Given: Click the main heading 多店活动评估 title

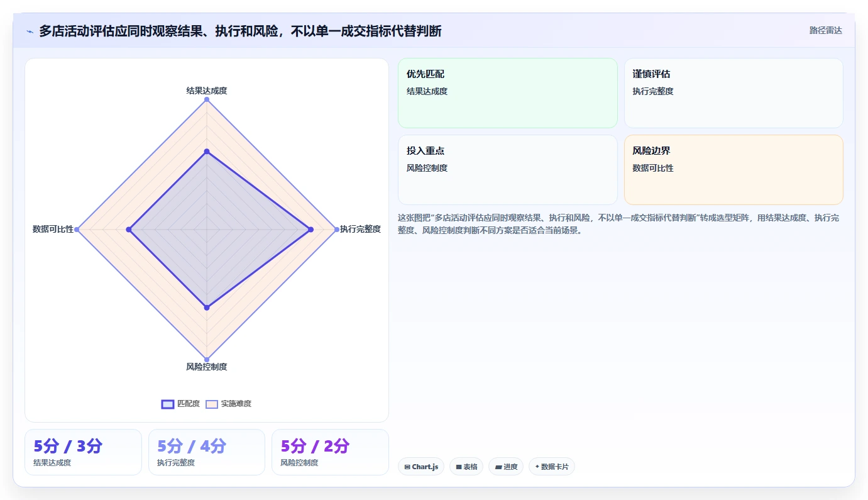Looking at the screenshot, I should pos(240,31).
